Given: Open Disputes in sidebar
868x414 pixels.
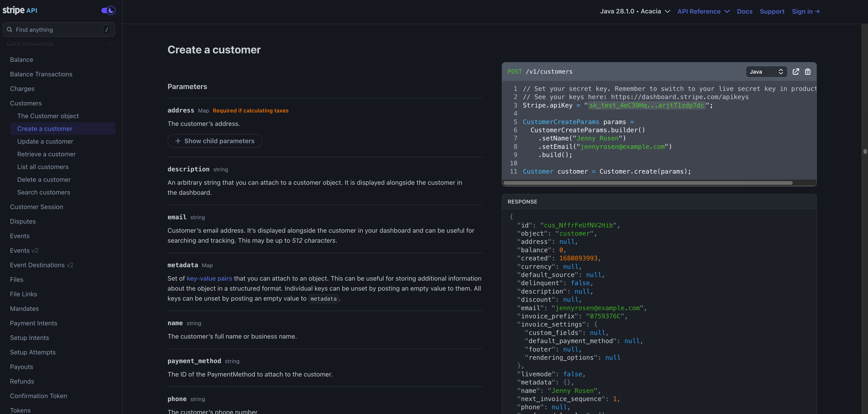Looking at the screenshot, I should 23,221.
